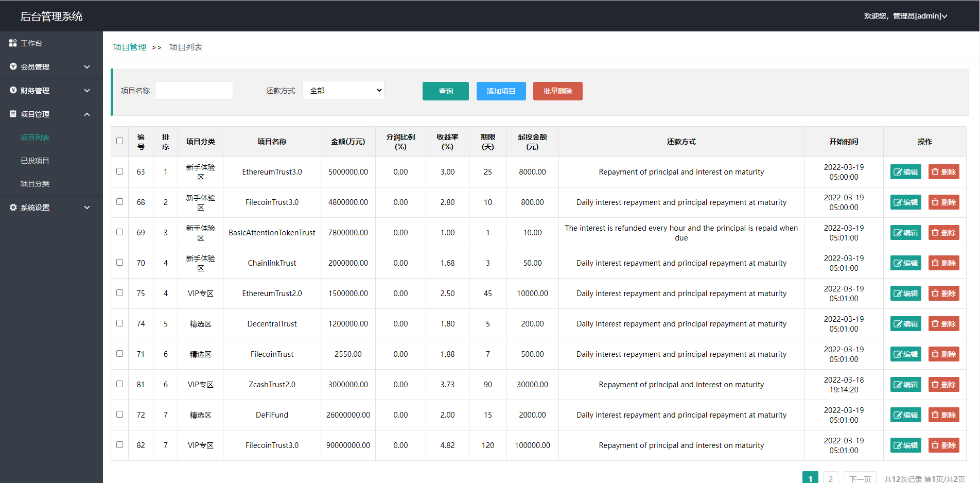This screenshot has height=483, width=980.
Task: Click the 项目名称 text input field
Action: [x=194, y=91]
